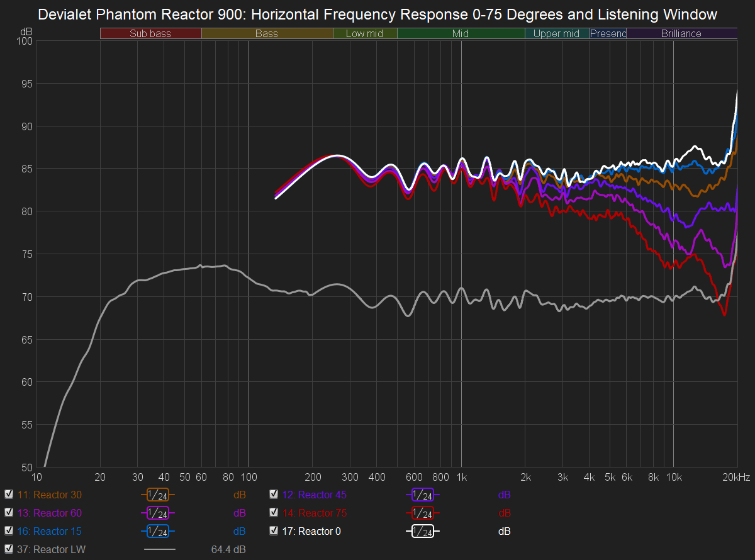The width and height of the screenshot is (755, 560).
Task: Click the 37: Reactor LW legend label
Action: point(52,549)
